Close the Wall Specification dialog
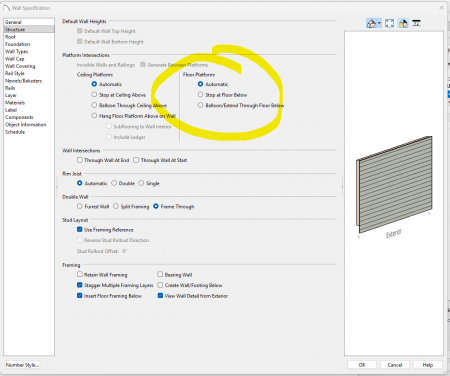450x376 pixels. (x=441, y=8)
